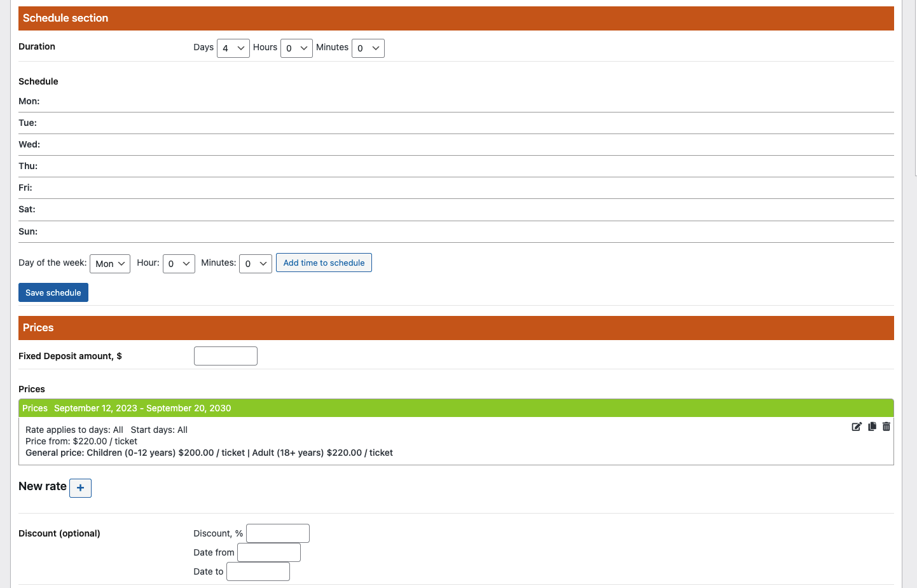Click the orange Prices header bar
Screen dimensions: 917x588
[x=456, y=328]
